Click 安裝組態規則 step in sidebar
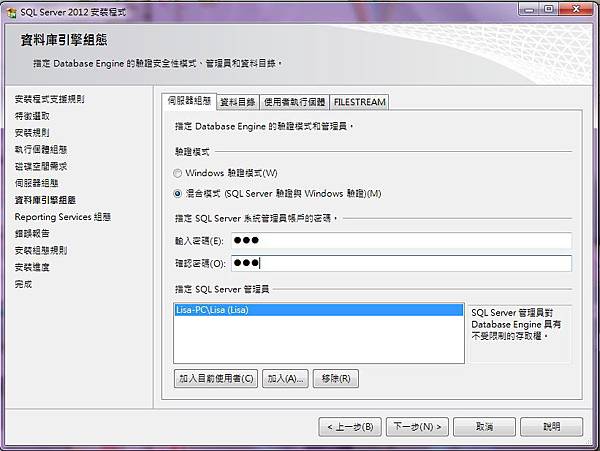This screenshot has height=451, width=600. point(41,251)
